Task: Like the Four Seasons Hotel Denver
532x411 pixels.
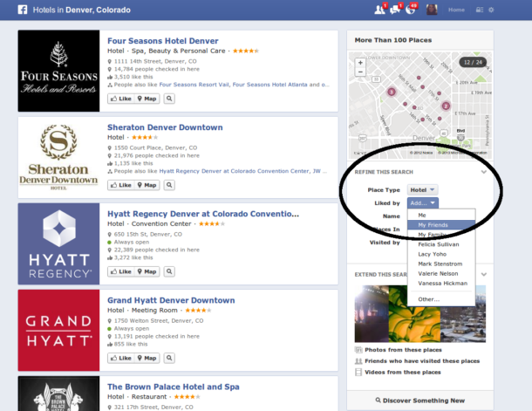Action: (120, 99)
